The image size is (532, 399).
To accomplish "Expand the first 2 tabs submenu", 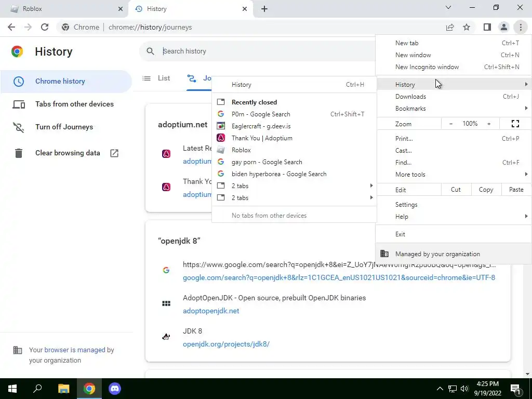I will (295, 186).
